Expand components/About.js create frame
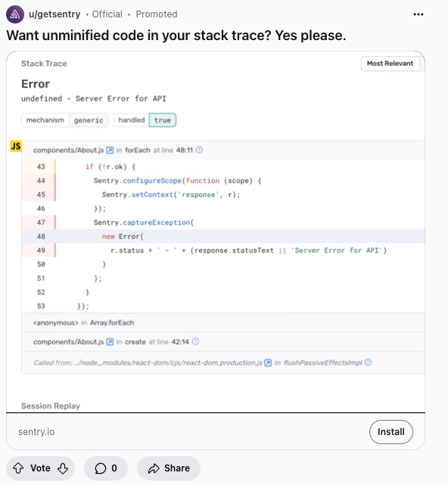The image size is (448, 485). [x=223, y=342]
